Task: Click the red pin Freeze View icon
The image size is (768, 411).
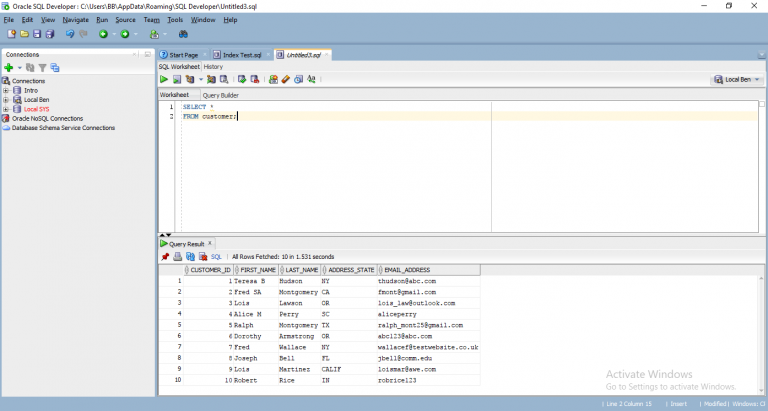Action: tap(165, 257)
